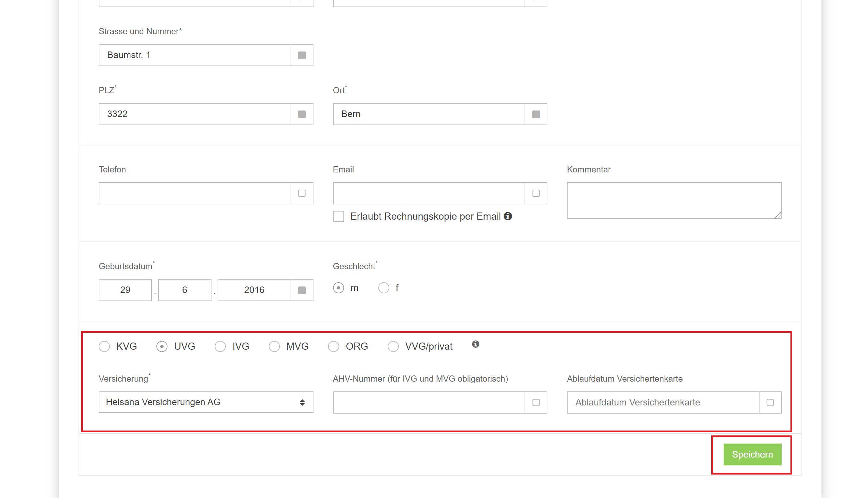Select the VVG/privat insurance type

tap(393, 346)
